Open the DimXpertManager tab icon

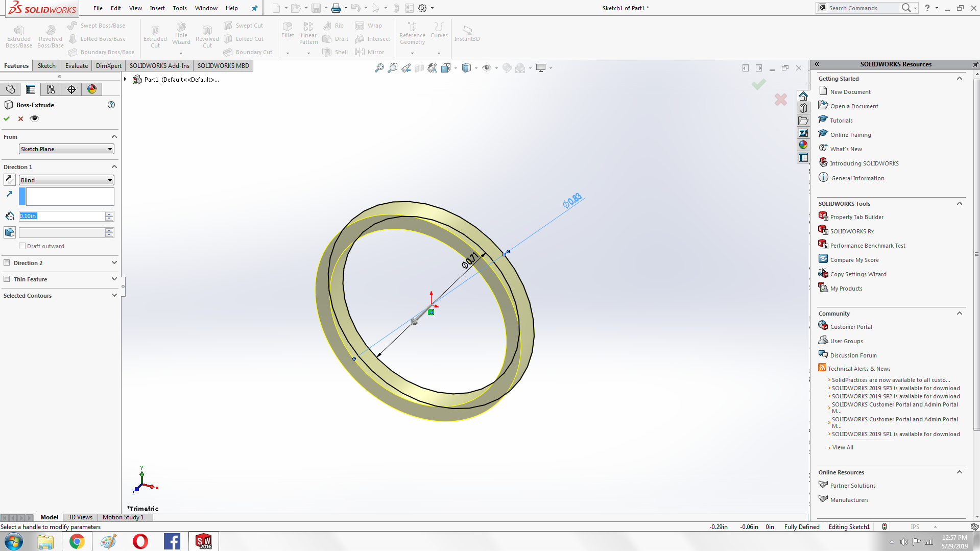pos(71,89)
